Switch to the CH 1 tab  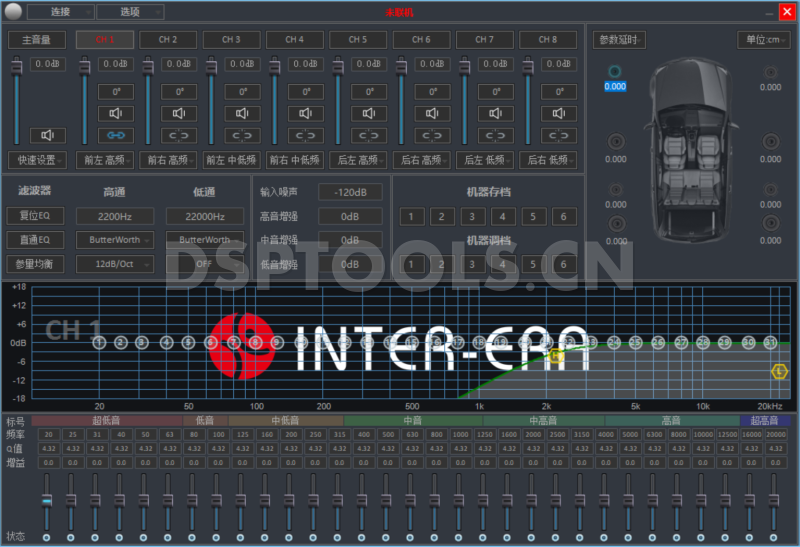click(105, 40)
